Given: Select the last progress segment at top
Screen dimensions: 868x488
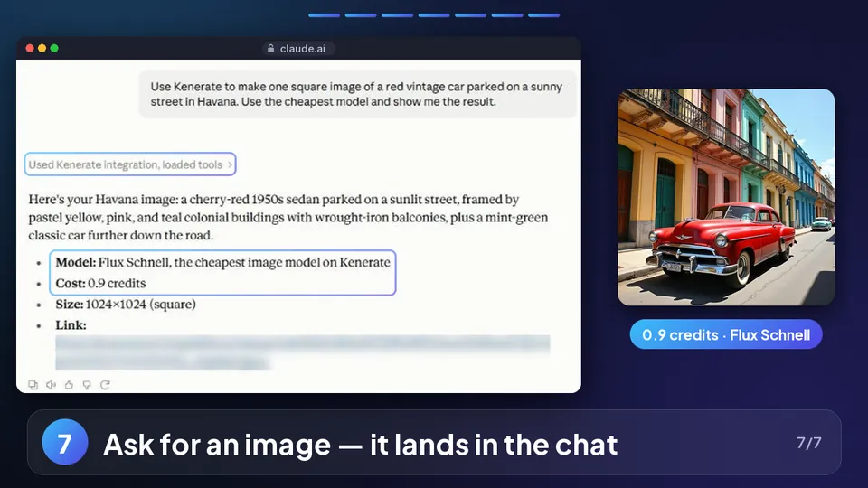Looking at the screenshot, I should (x=543, y=15).
